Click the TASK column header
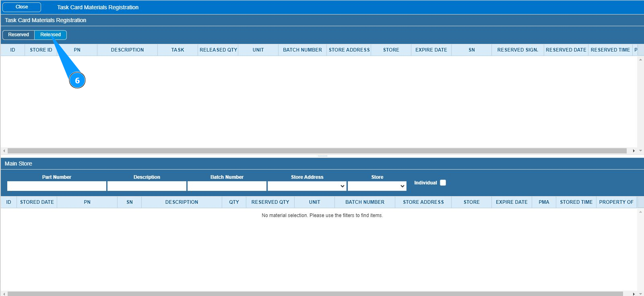 [178, 50]
